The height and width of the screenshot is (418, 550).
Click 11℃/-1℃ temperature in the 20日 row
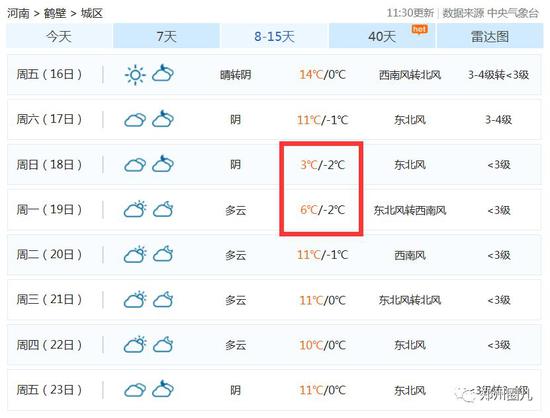tap(322, 255)
